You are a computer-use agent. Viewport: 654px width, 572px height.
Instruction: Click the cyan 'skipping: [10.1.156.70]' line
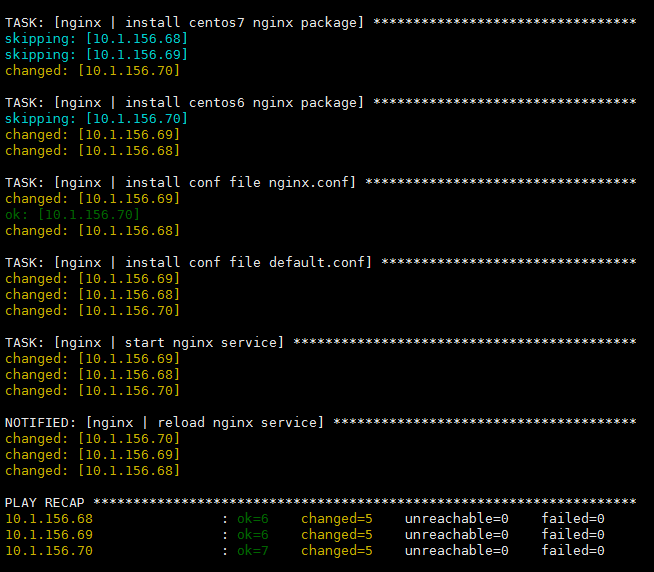(x=96, y=119)
